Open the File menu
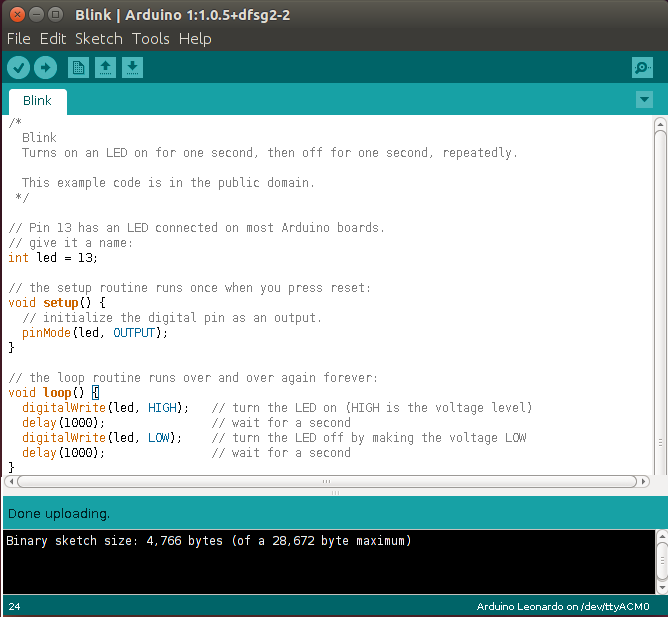 [x=19, y=39]
